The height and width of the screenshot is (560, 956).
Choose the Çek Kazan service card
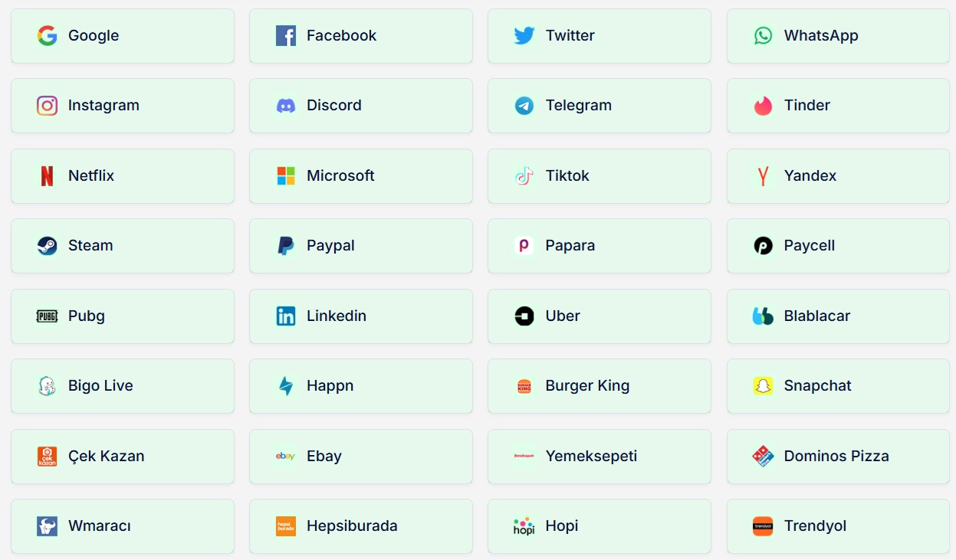[122, 457]
